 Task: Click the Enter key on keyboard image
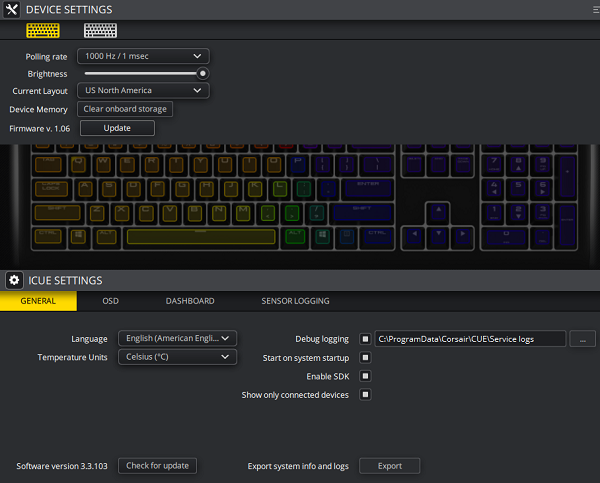tap(367, 188)
